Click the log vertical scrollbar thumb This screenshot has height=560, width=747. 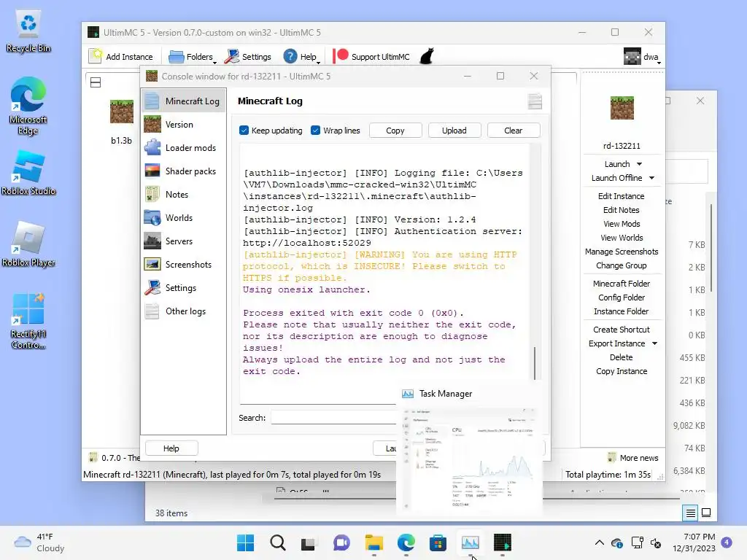[x=535, y=363]
